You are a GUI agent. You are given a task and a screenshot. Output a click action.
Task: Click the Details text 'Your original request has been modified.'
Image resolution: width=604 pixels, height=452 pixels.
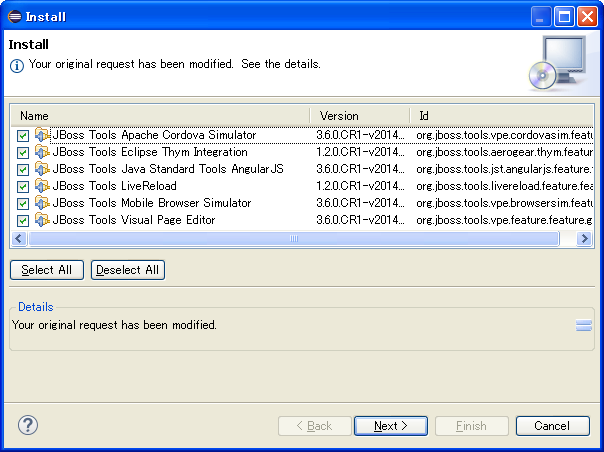coord(114,325)
